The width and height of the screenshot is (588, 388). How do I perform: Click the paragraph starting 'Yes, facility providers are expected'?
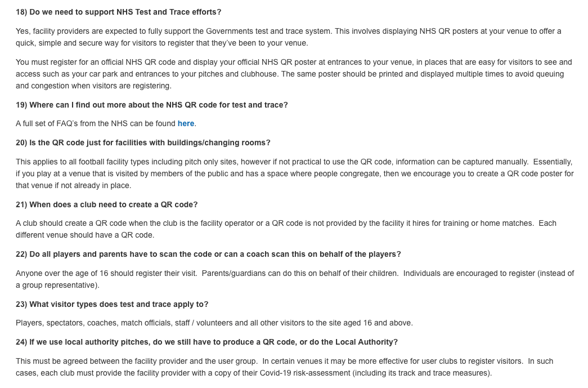coord(288,37)
